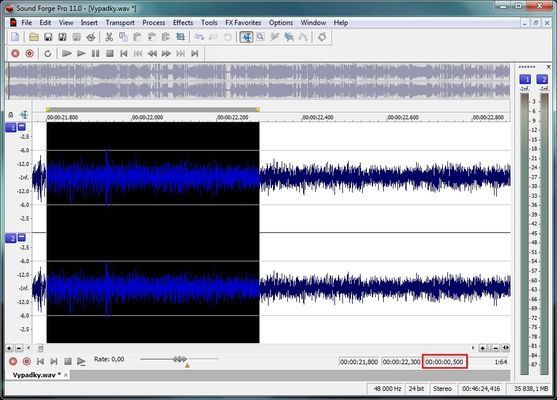Viewport: 557px width, 400px height.
Task: Stop playback with the square stop button
Action: [x=110, y=53]
